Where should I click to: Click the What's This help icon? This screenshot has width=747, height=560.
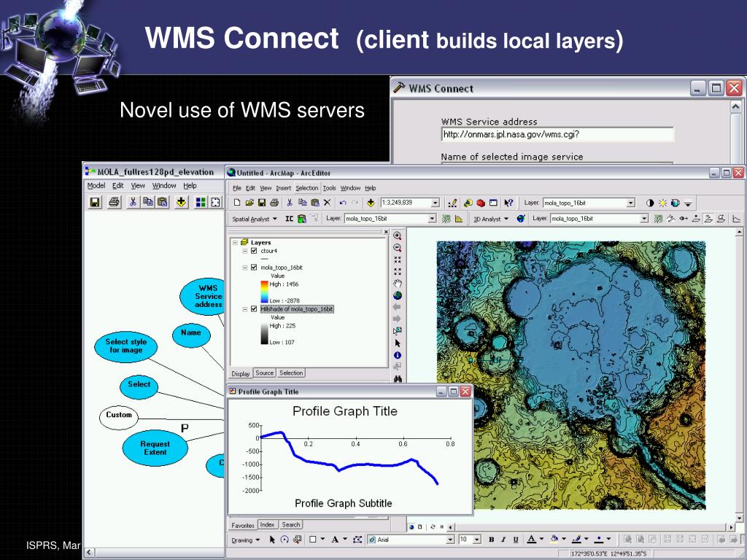click(508, 203)
